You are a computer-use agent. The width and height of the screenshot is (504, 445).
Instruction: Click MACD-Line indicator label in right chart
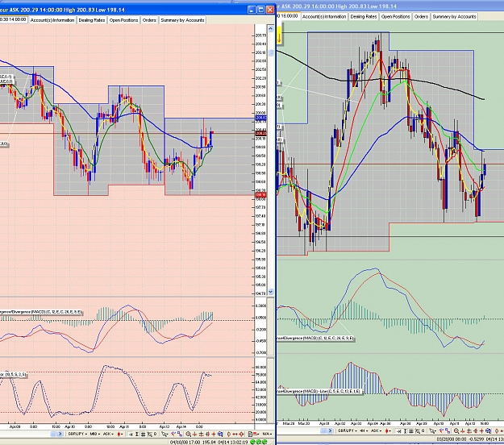click(x=319, y=391)
